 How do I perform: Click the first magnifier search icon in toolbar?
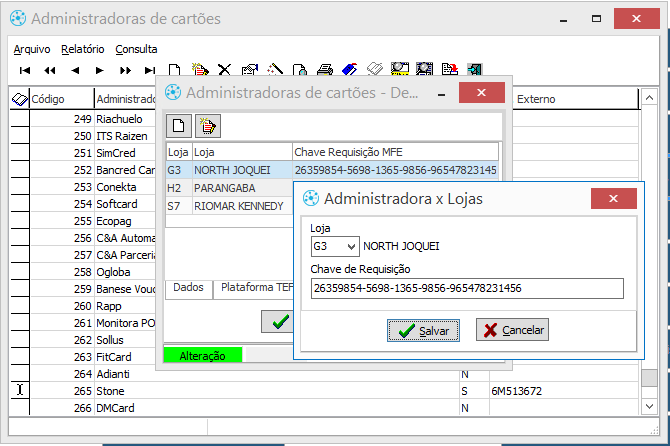(x=400, y=69)
